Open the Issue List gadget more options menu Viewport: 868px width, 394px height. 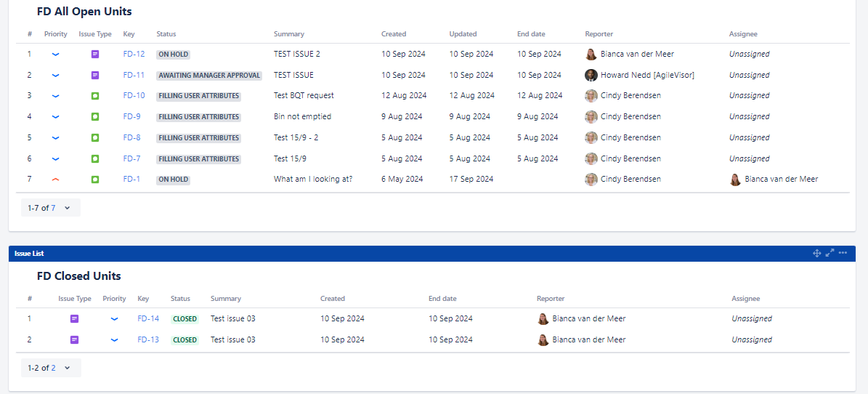click(x=843, y=253)
